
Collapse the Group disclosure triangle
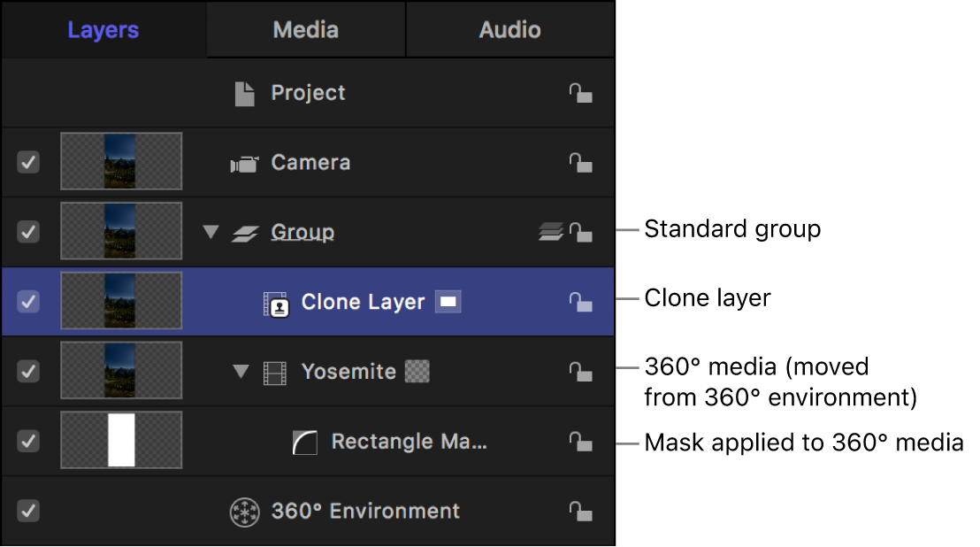[211, 231]
